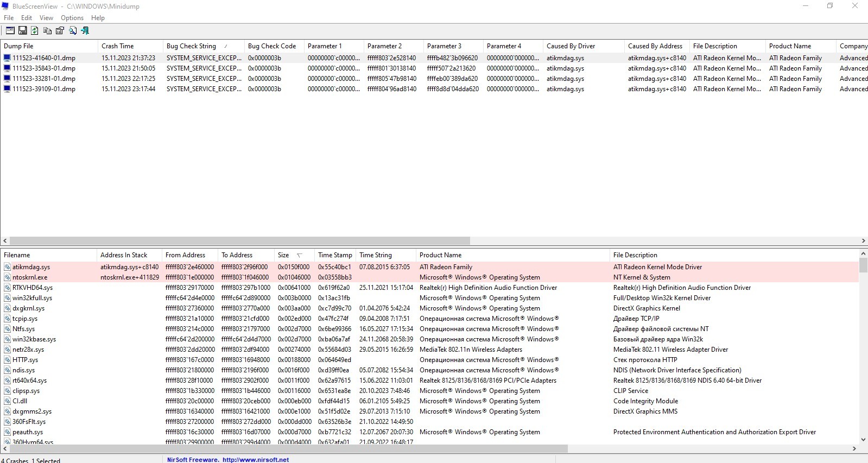This screenshot has width=868, height=463.
Task: Sort crashes by Dump File header
Action: point(49,46)
